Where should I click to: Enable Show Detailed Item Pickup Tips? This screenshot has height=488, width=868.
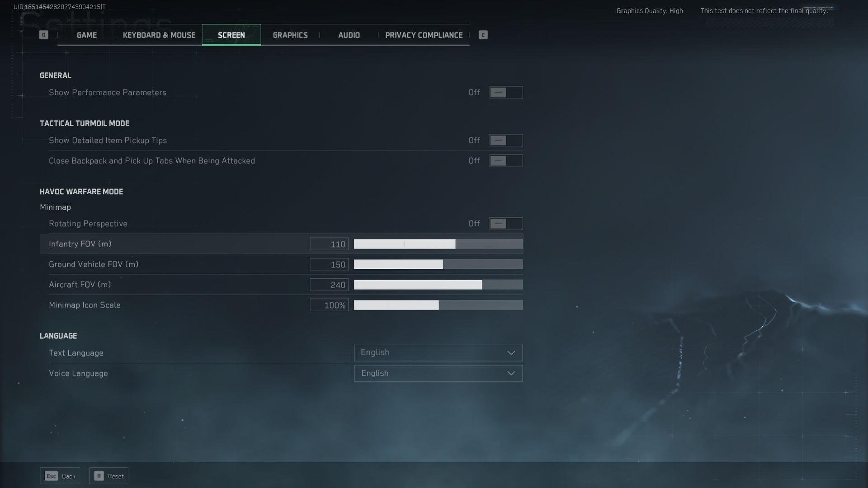[505, 140]
